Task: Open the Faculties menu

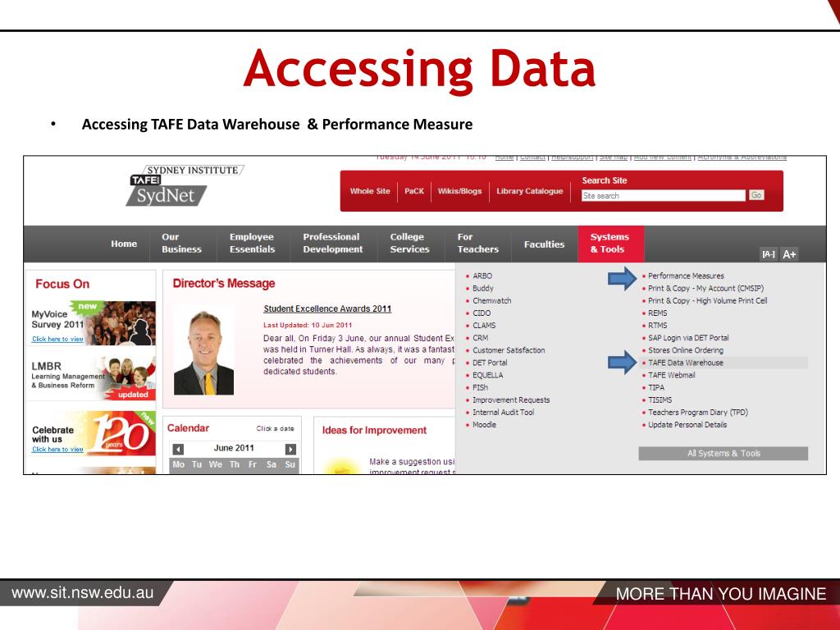Action: pyautogui.click(x=544, y=244)
